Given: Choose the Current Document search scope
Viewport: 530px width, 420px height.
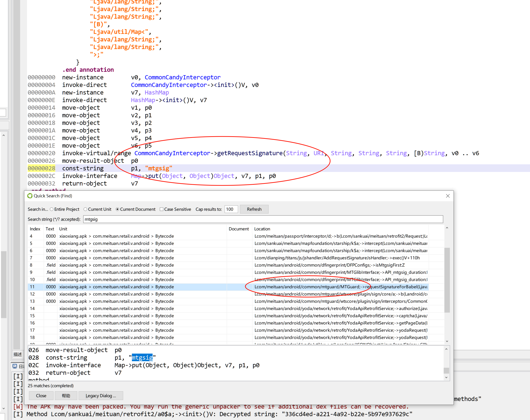Looking at the screenshot, I should point(117,209).
